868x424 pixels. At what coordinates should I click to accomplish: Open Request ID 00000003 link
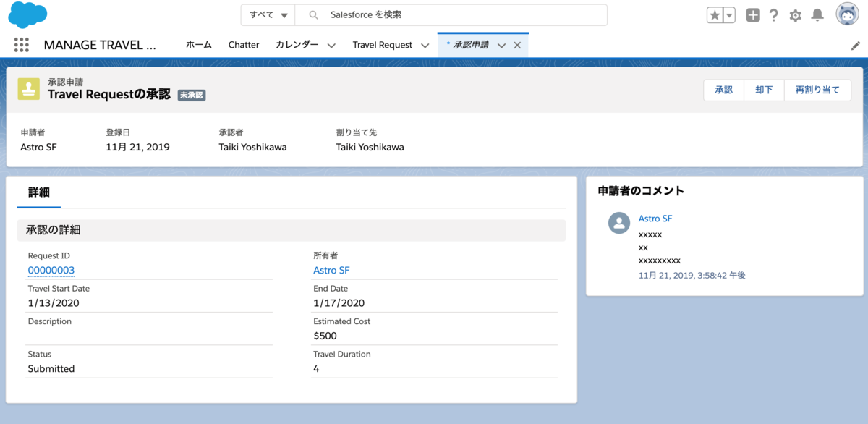pyautogui.click(x=51, y=271)
